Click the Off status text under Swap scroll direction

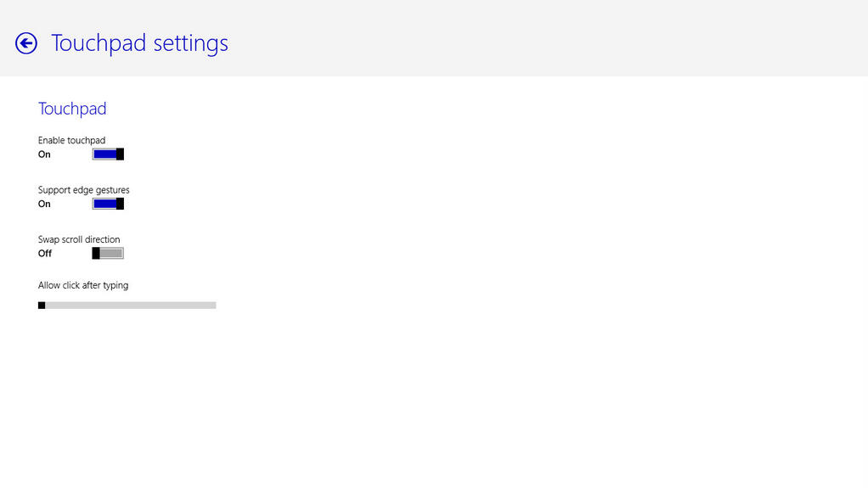click(x=45, y=254)
